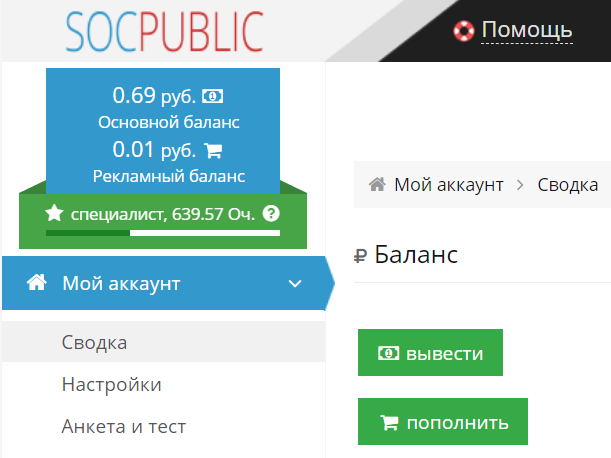Click the star icon before специалист
Viewport: 611px width, 458px height.
point(54,213)
